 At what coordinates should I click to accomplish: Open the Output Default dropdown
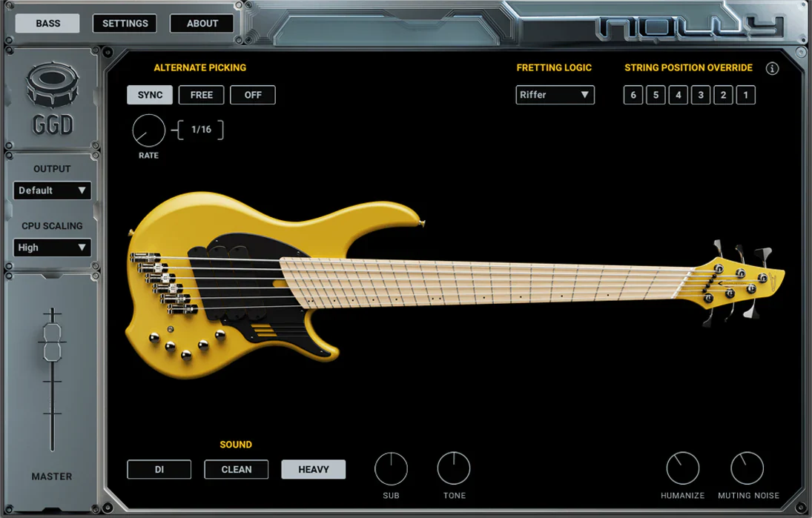coord(52,190)
